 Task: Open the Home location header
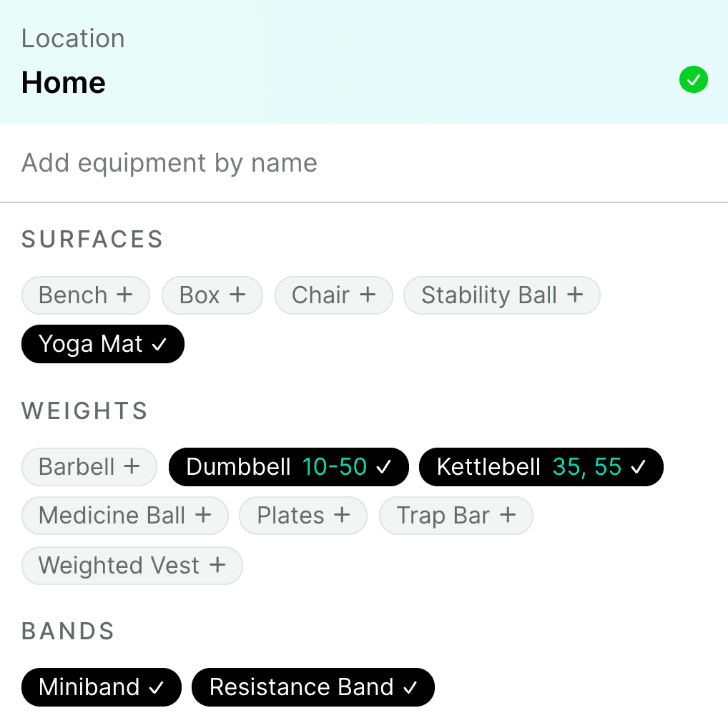364,62
